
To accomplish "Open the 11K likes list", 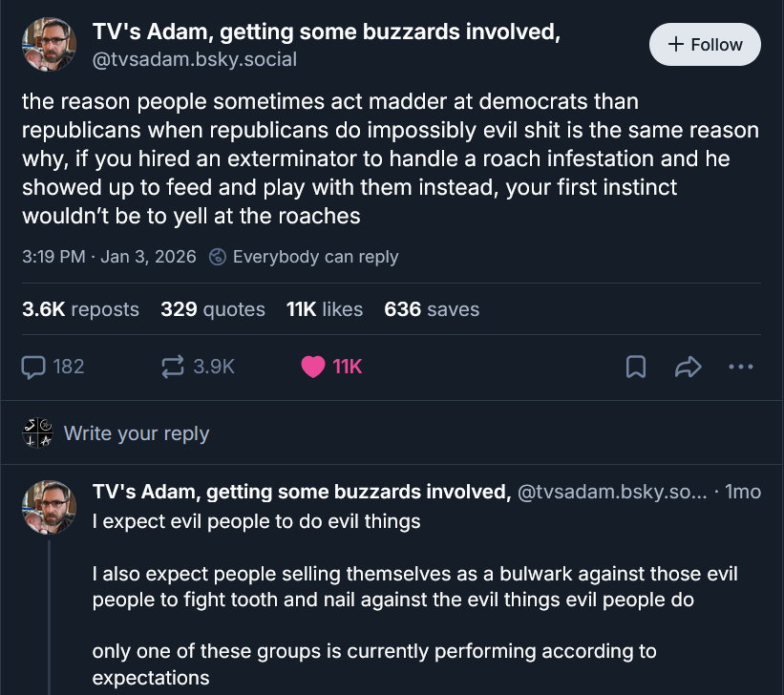I will pyautogui.click(x=325, y=309).
